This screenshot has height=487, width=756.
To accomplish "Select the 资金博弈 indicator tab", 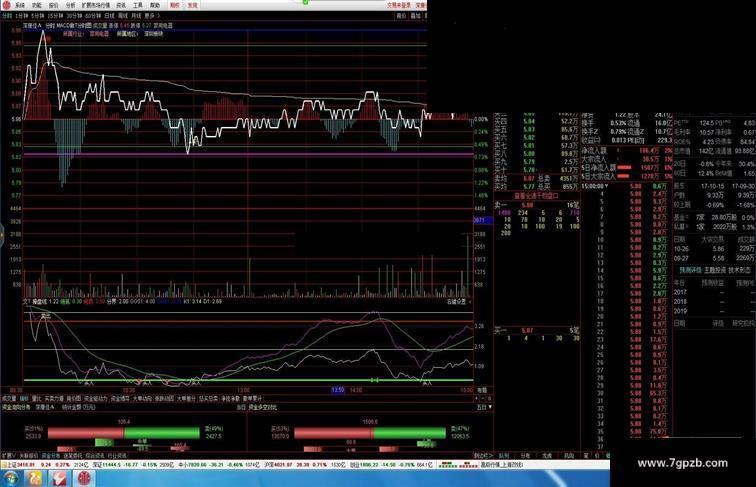I will pos(120,399).
